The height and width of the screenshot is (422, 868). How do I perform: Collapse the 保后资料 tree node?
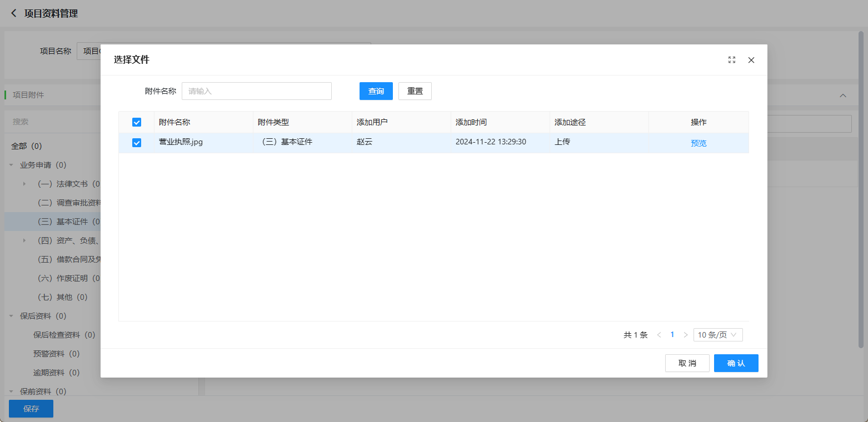(x=11, y=316)
